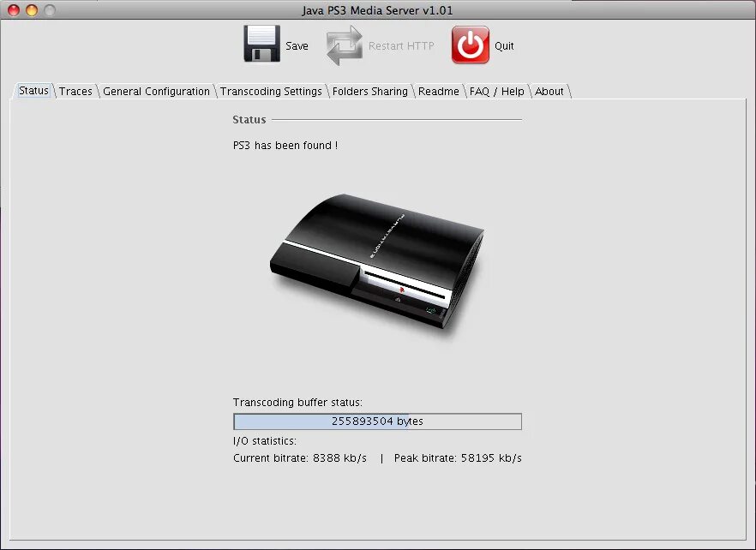Viewport: 756px width, 550px height.
Task: Click the 'Transcoding buffer status:' label
Action: (297, 402)
